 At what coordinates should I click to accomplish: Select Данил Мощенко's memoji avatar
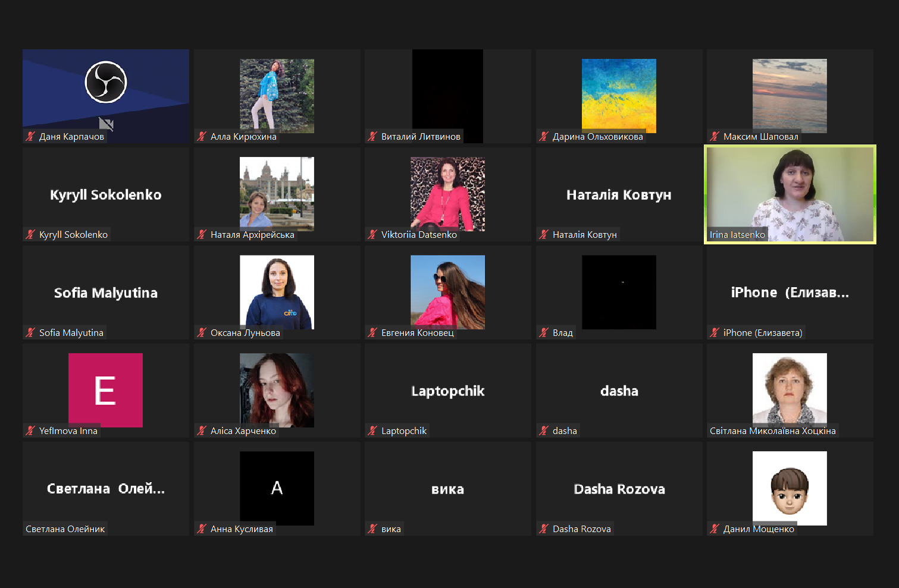[x=790, y=488]
